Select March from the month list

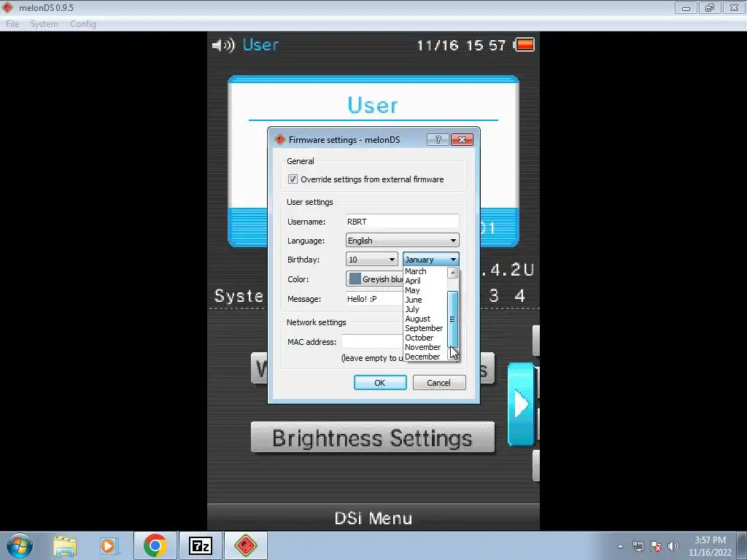[425, 271]
